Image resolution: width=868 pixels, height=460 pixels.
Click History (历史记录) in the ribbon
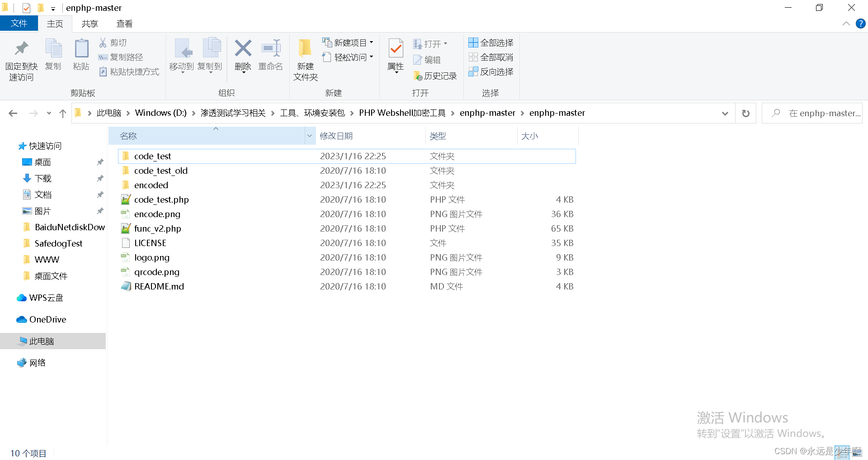pyautogui.click(x=435, y=76)
